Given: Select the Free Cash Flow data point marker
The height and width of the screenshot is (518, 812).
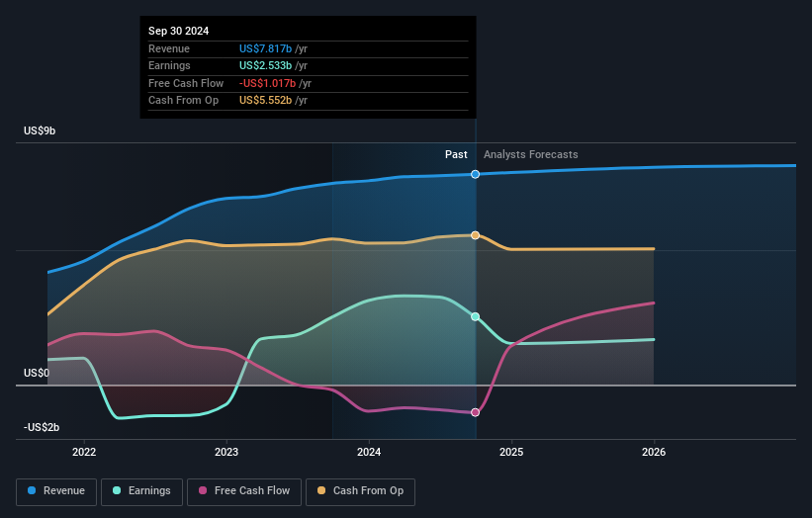Looking at the screenshot, I should tap(476, 412).
